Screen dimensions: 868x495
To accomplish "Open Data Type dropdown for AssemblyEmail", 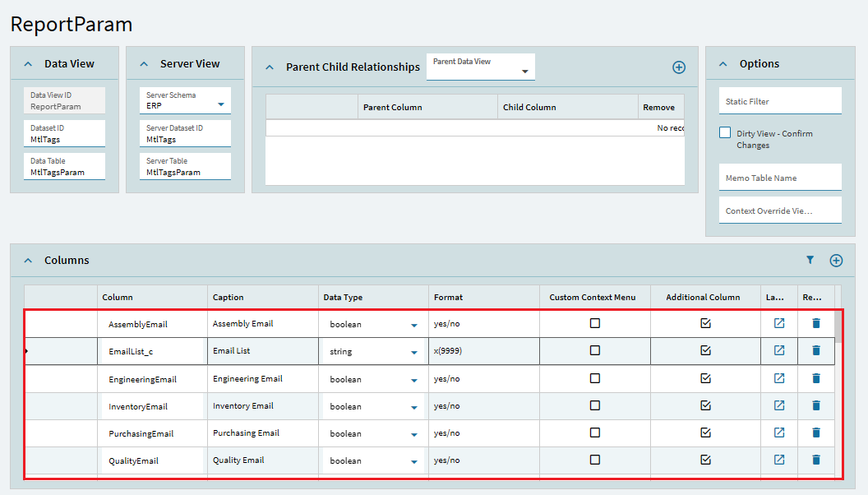I will pos(414,326).
